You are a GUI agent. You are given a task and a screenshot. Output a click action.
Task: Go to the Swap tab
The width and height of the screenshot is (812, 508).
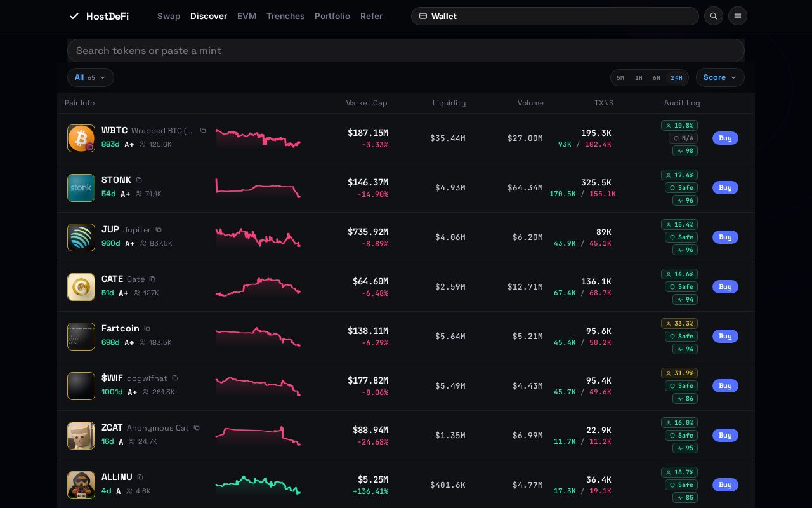169,16
